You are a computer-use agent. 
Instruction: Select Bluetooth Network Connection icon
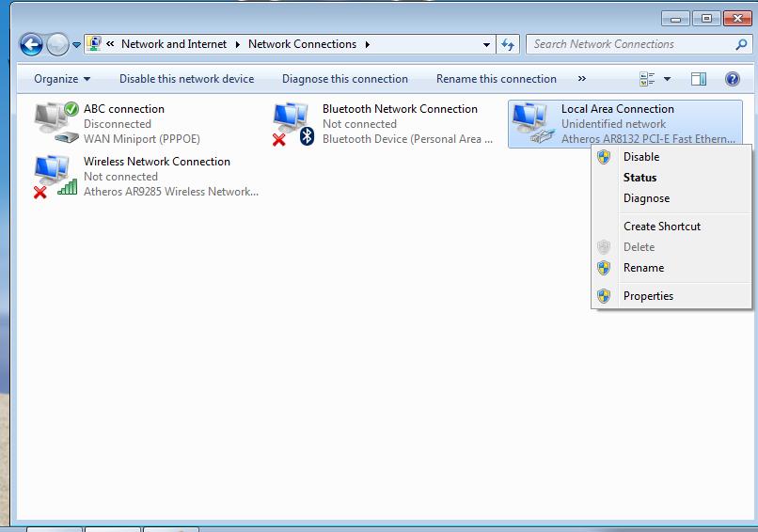(x=293, y=124)
